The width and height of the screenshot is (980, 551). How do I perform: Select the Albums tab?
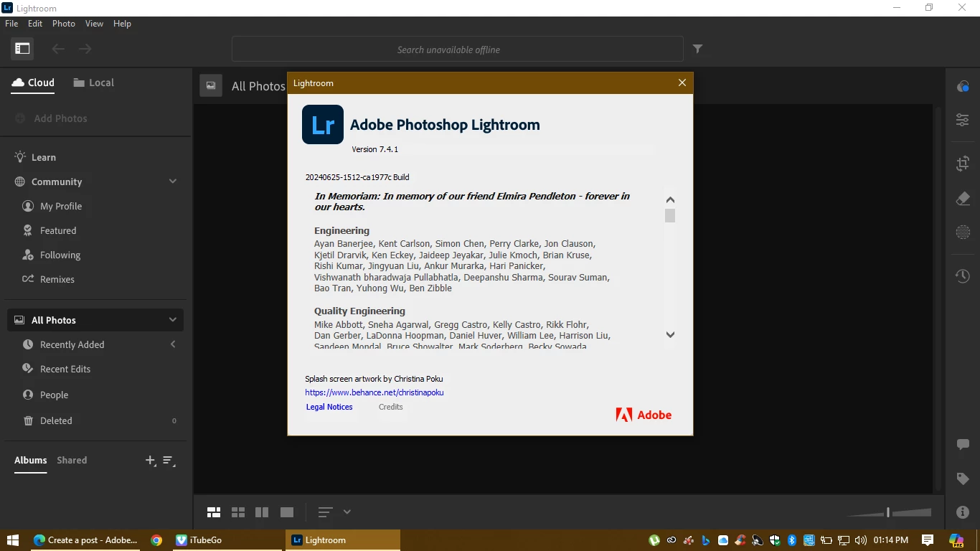click(x=31, y=460)
